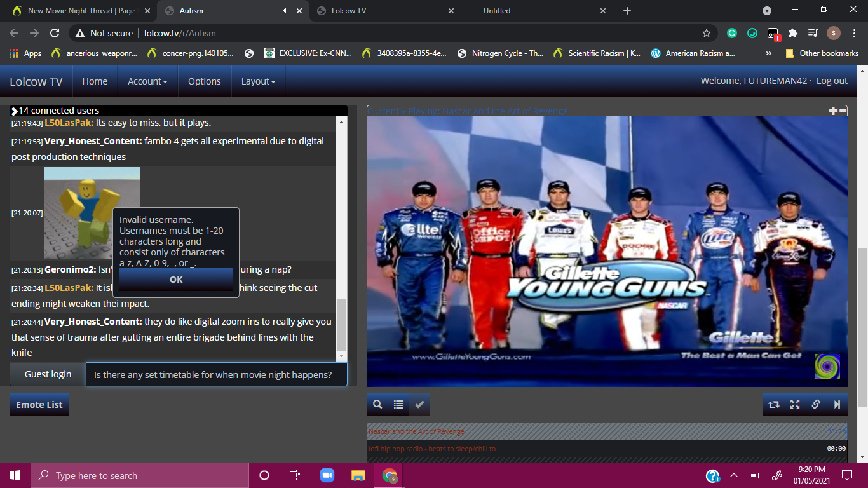
Task: Open the Options menu item
Action: pos(205,81)
